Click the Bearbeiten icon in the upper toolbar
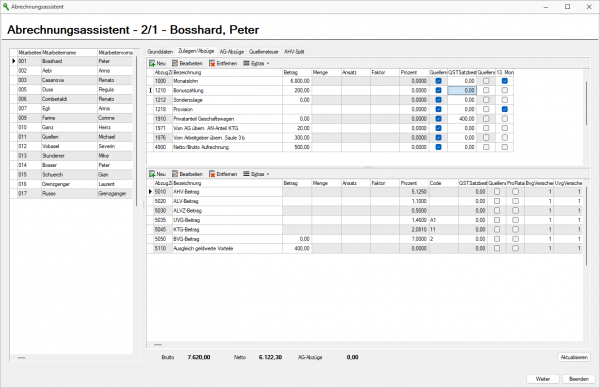 click(x=175, y=64)
